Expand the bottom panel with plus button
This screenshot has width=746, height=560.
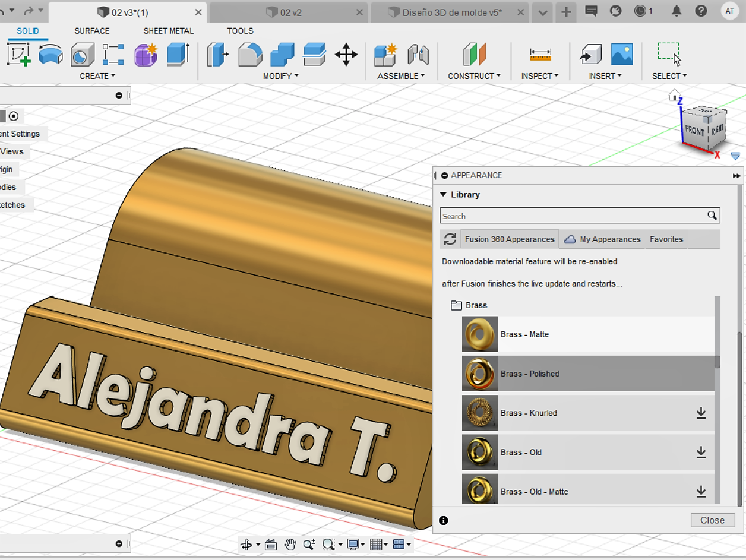pos(119,543)
